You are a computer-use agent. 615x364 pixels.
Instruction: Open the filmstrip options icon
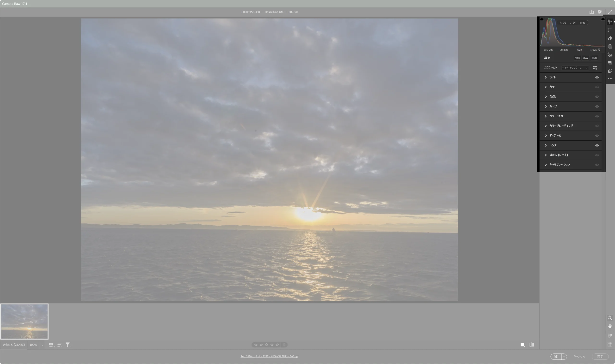pos(51,345)
